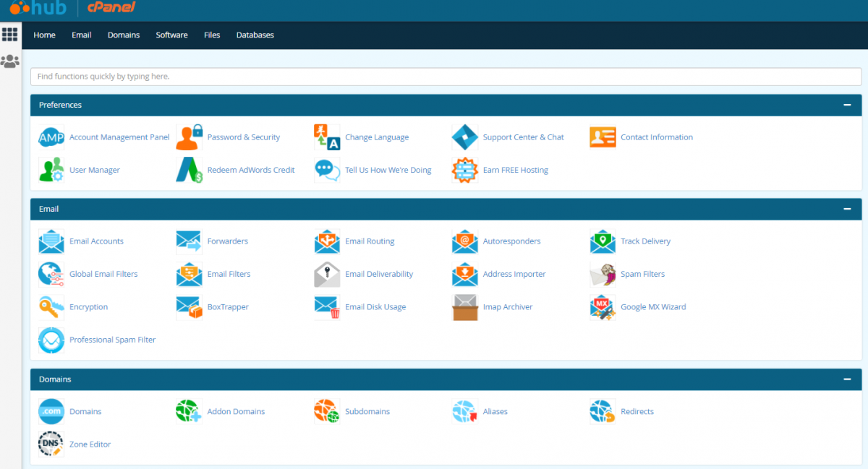Open the Domains menu in the navigation bar
Image resolution: width=868 pixels, height=469 pixels.
pos(124,35)
